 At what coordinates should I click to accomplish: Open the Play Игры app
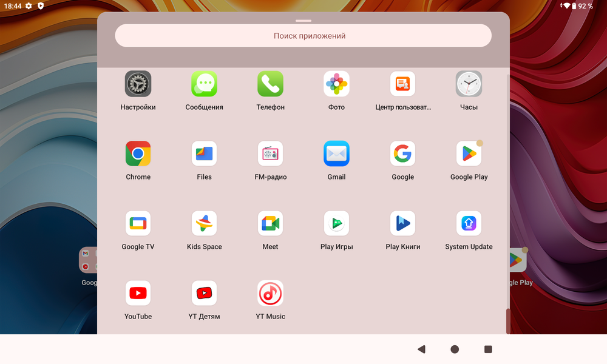(x=336, y=223)
